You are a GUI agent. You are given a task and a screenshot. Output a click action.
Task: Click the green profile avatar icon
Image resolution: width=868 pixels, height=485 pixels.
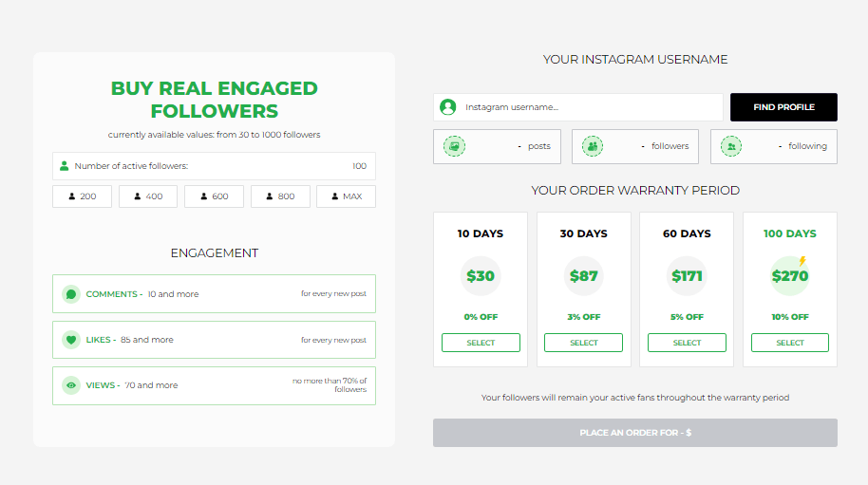[448, 107]
